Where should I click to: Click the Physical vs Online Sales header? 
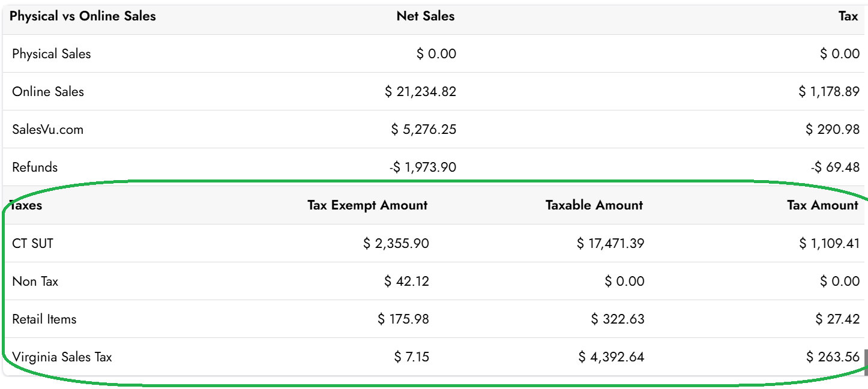tap(83, 17)
